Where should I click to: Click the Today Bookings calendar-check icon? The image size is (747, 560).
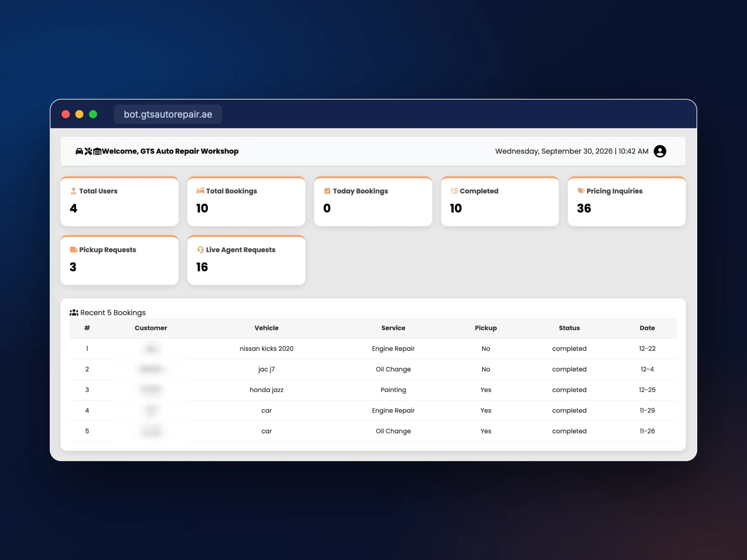pyautogui.click(x=327, y=191)
